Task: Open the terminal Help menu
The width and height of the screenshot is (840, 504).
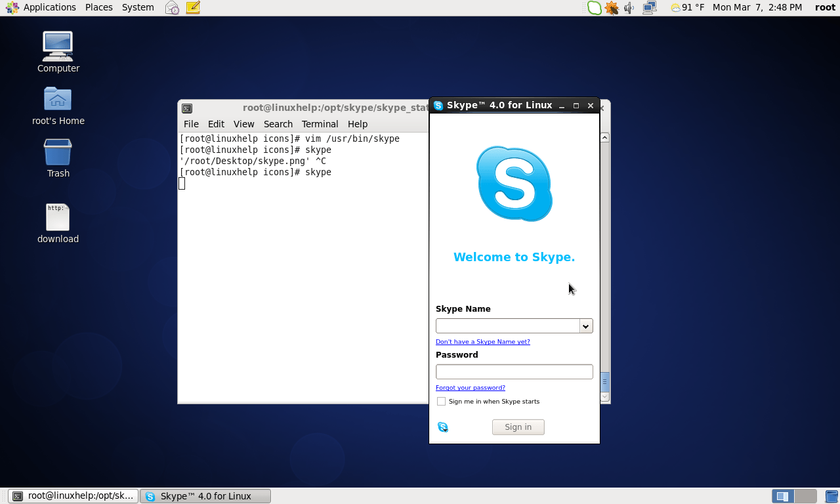Action: pyautogui.click(x=358, y=124)
